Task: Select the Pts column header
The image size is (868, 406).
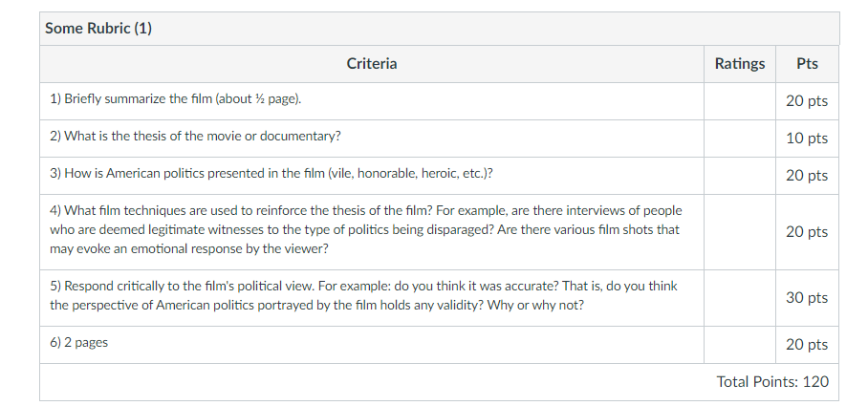Action: tap(807, 64)
